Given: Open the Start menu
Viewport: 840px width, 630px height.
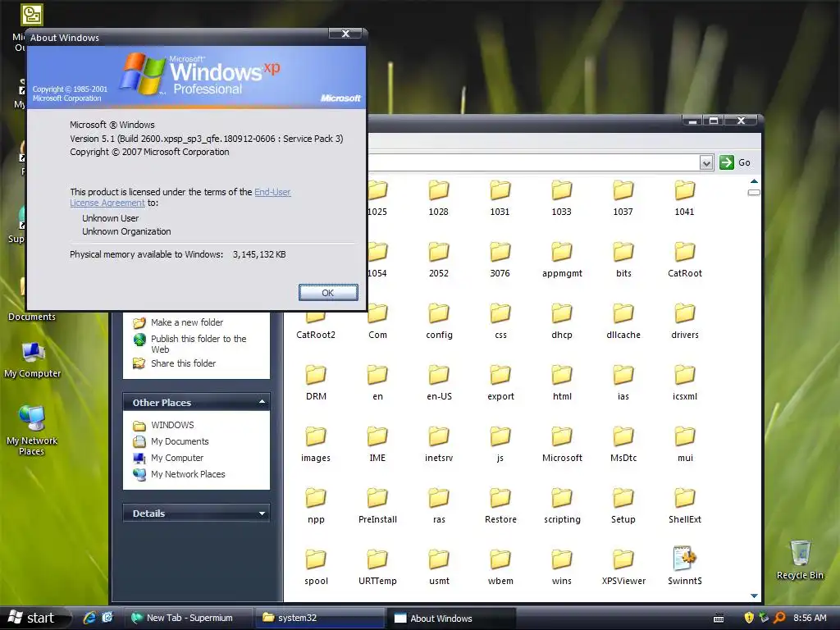Looking at the screenshot, I should (x=34, y=618).
